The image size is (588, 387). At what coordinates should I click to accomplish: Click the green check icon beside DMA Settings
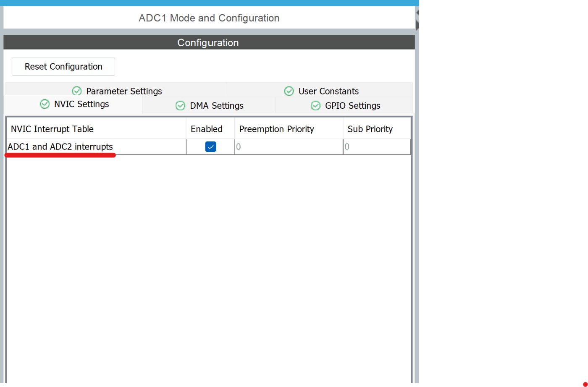point(181,105)
